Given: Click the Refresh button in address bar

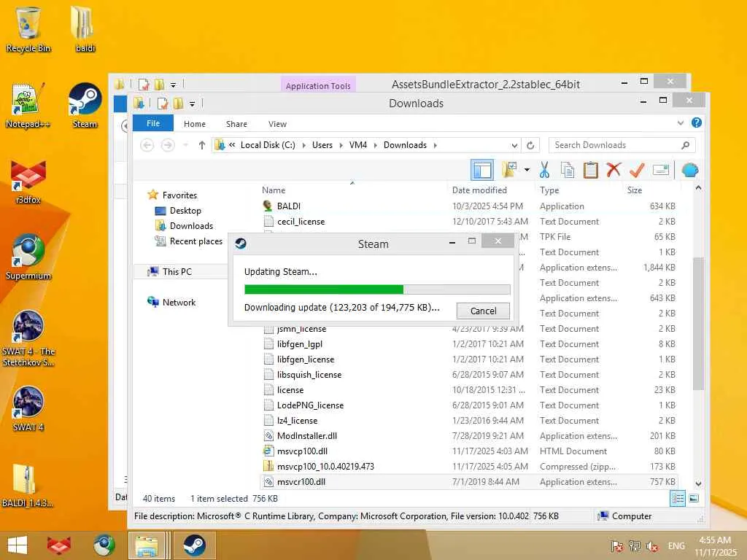Looking at the screenshot, I should [530, 145].
